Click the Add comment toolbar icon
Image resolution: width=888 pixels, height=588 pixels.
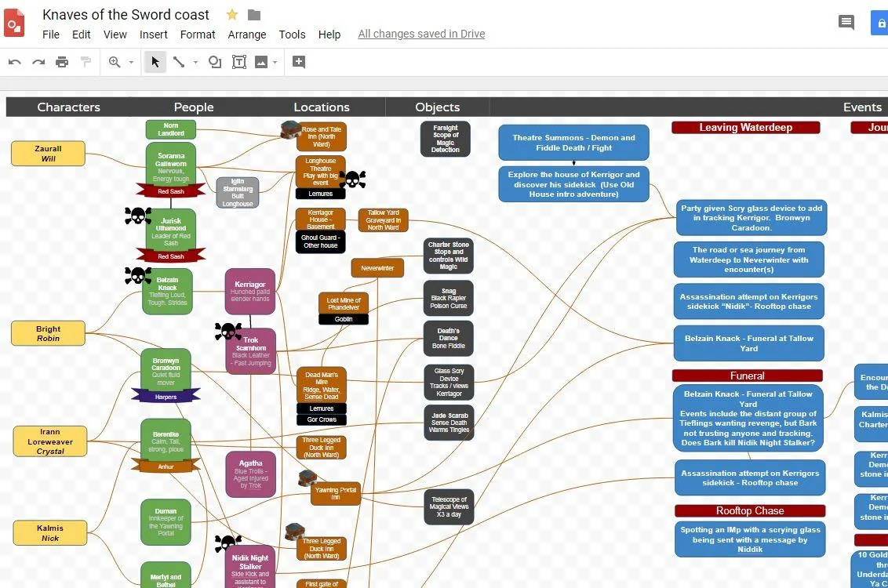(x=299, y=62)
